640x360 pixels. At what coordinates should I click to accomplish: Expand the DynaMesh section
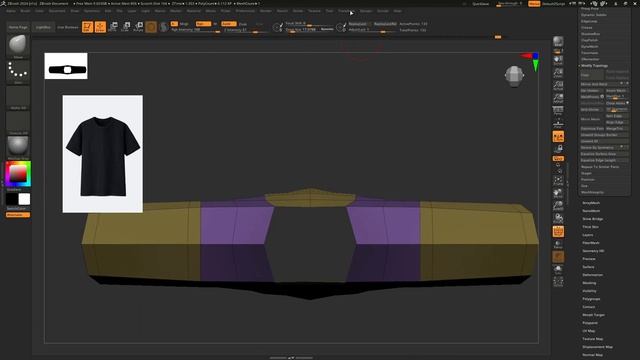(x=589, y=47)
